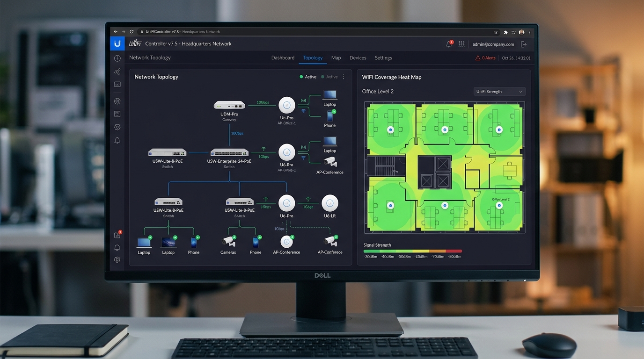Image resolution: width=644 pixels, height=359 pixels.
Task: Click the -70dBm orange legend segment
Action: coord(437,251)
